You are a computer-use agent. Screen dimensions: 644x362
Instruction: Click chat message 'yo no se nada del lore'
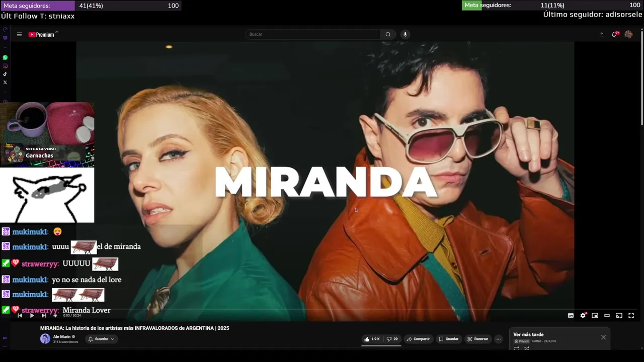coord(87,280)
